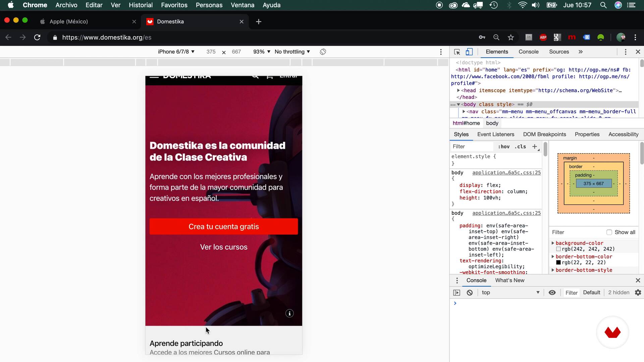The image size is (644, 362).
Task: Expand the background-color computed property
Action: pos(553,243)
